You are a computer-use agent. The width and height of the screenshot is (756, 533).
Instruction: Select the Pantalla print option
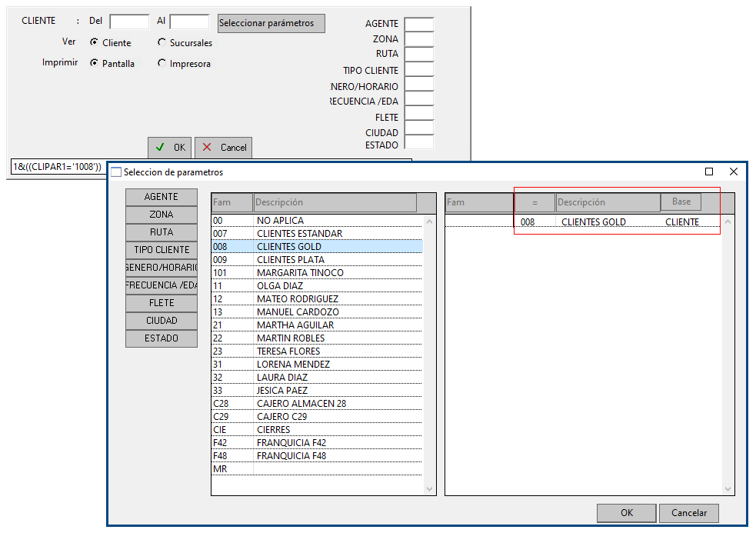pos(94,63)
